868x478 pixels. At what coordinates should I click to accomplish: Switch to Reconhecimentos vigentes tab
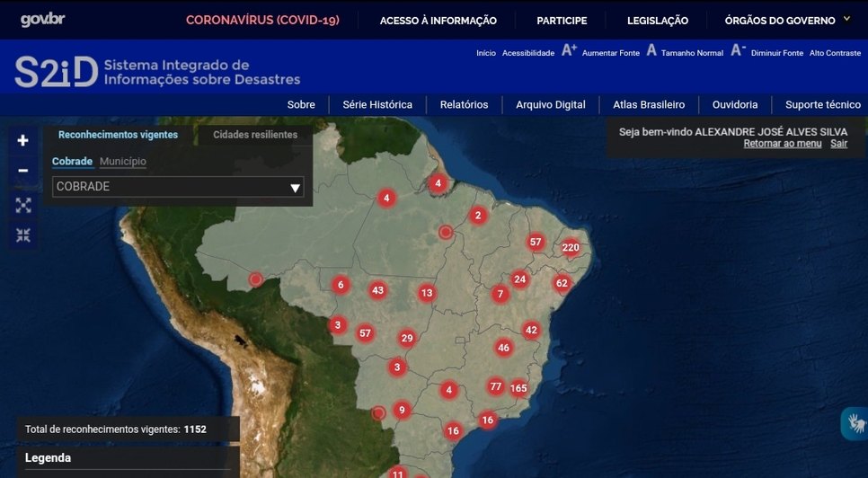[119, 135]
